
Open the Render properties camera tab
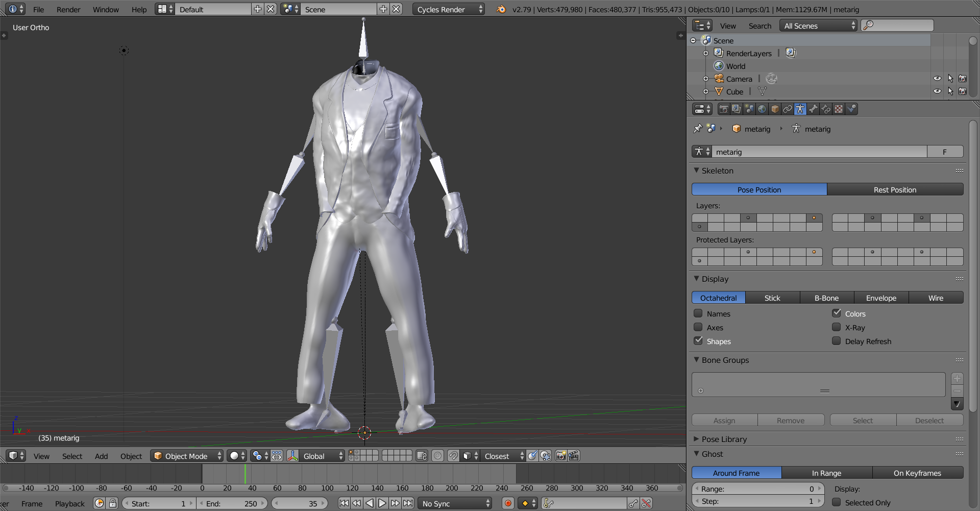click(724, 109)
